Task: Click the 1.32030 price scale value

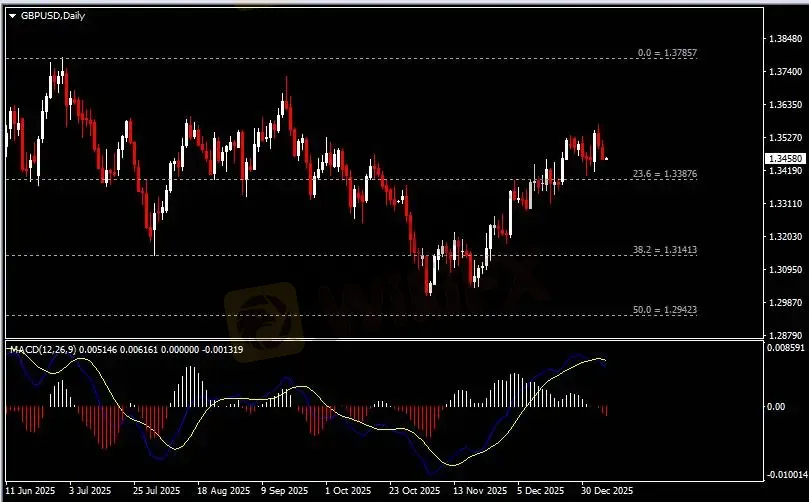Action: (x=785, y=236)
